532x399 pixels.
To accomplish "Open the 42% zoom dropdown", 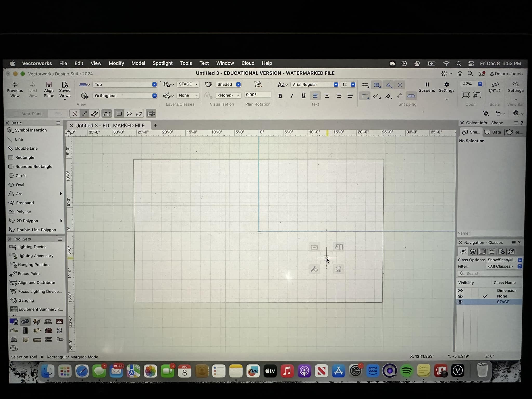I will (471, 84).
